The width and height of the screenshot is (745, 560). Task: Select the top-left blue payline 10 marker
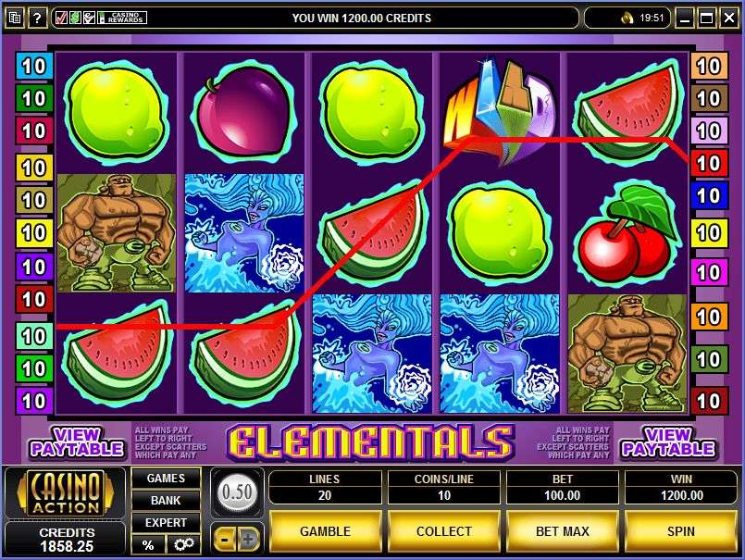pos(33,66)
